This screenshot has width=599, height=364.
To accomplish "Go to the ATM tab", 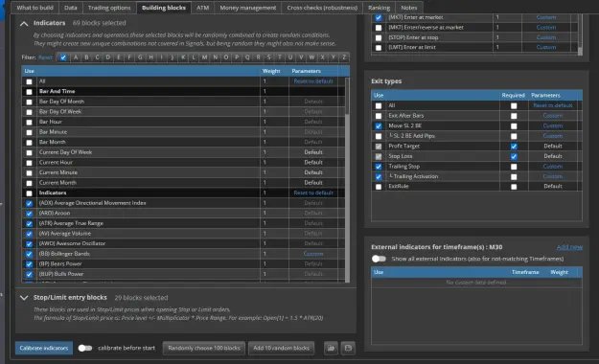I will point(203,8).
